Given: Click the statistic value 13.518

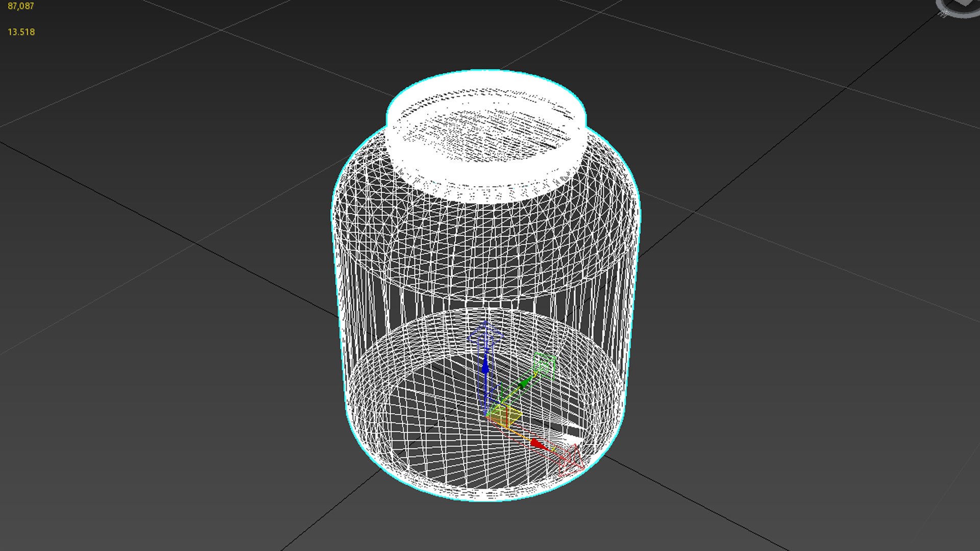Looking at the screenshot, I should 21,32.
